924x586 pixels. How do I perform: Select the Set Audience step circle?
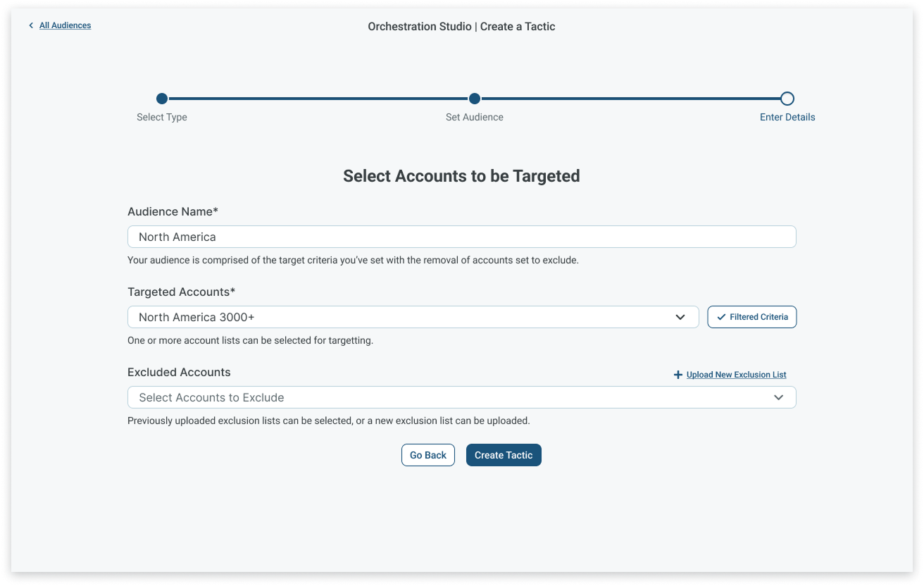tap(475, 99)
